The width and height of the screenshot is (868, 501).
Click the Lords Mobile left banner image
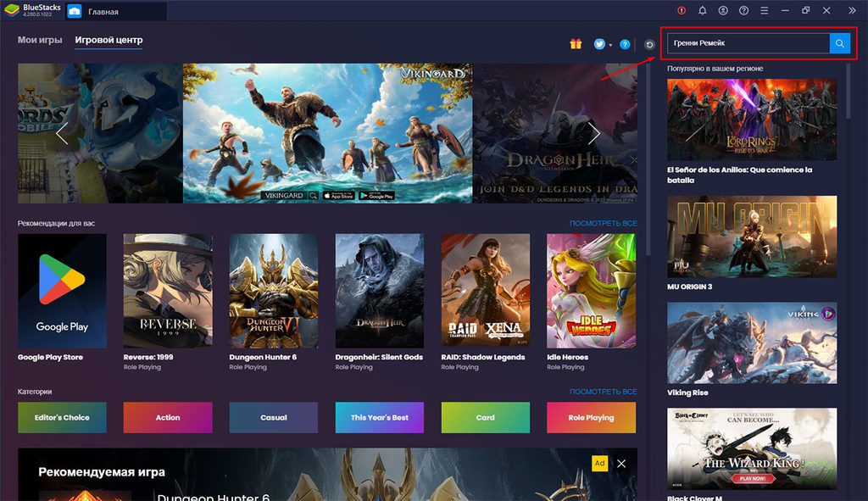tap(100, 133)
